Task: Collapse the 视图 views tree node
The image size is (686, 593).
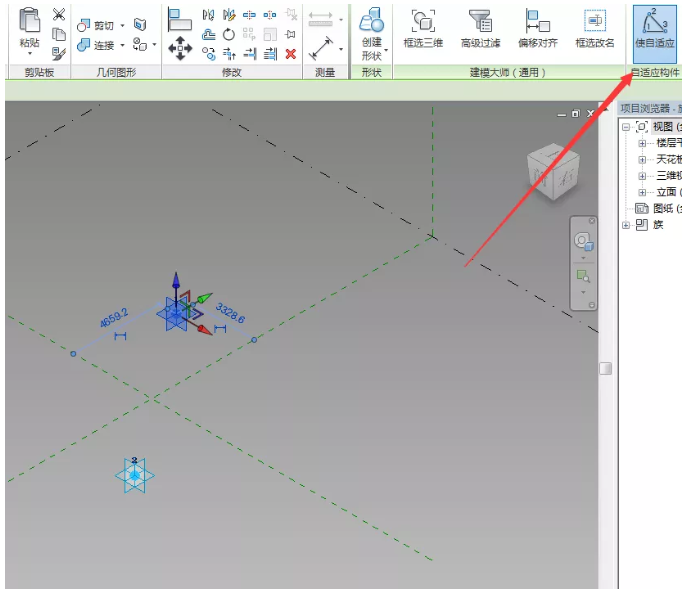Action: (x=626, y=127)
